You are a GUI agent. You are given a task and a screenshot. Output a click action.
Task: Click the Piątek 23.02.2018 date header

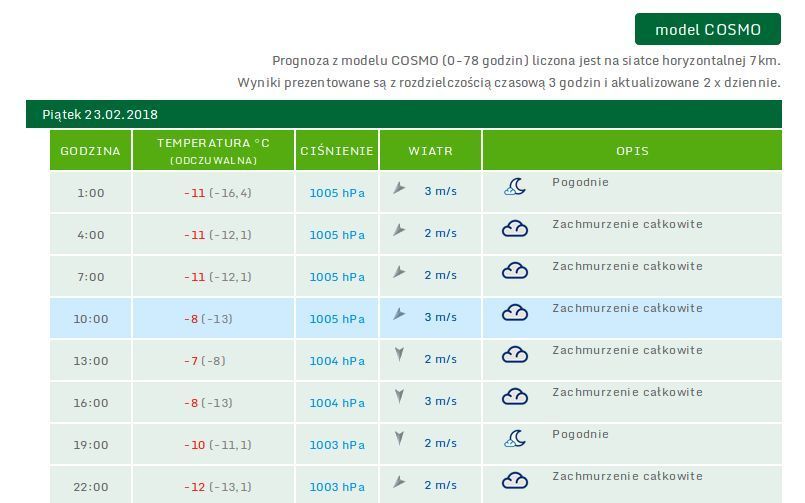click(x=404, y=114)
